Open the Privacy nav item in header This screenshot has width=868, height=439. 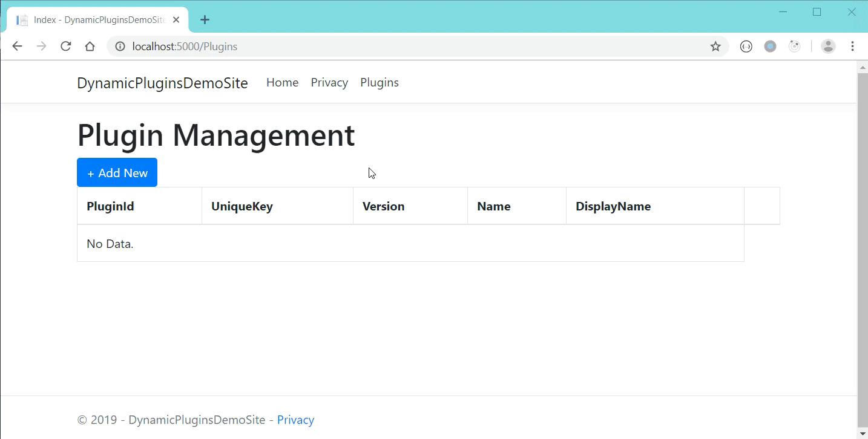point(329,83)
